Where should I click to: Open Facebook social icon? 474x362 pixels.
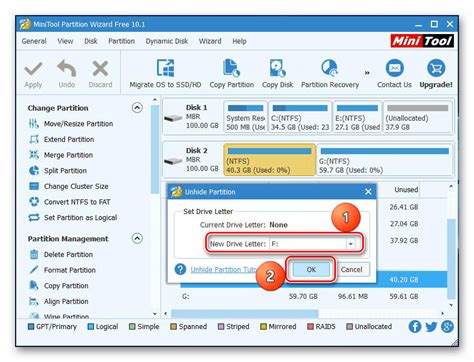[415, 327]
